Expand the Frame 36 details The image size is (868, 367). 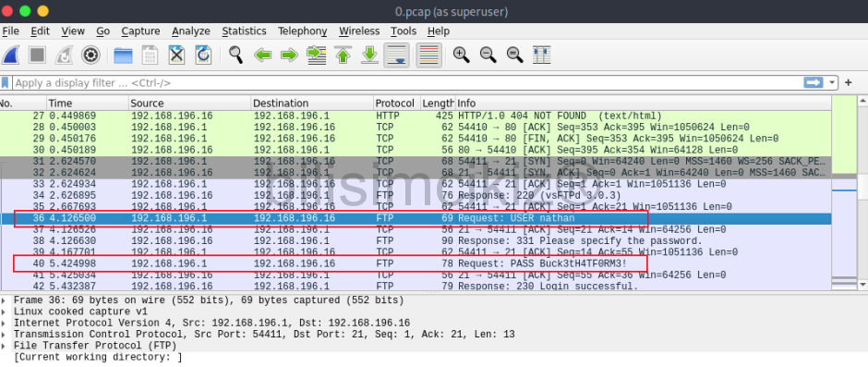pos(5,300)
